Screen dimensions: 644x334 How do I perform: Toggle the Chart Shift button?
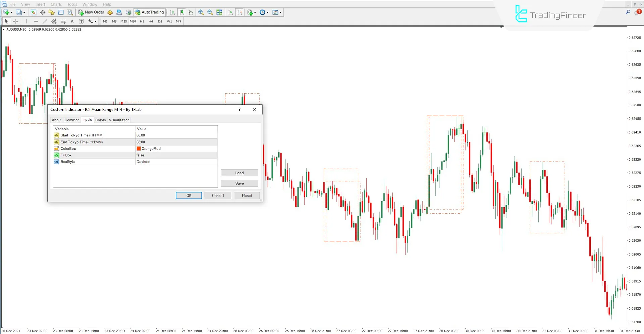(240, 12)
